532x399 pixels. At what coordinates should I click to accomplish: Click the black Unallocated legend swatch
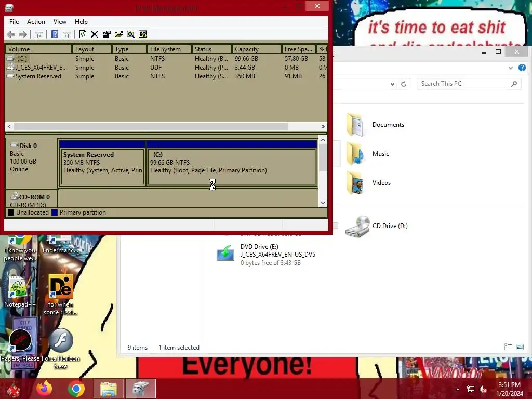coord(11,212)
